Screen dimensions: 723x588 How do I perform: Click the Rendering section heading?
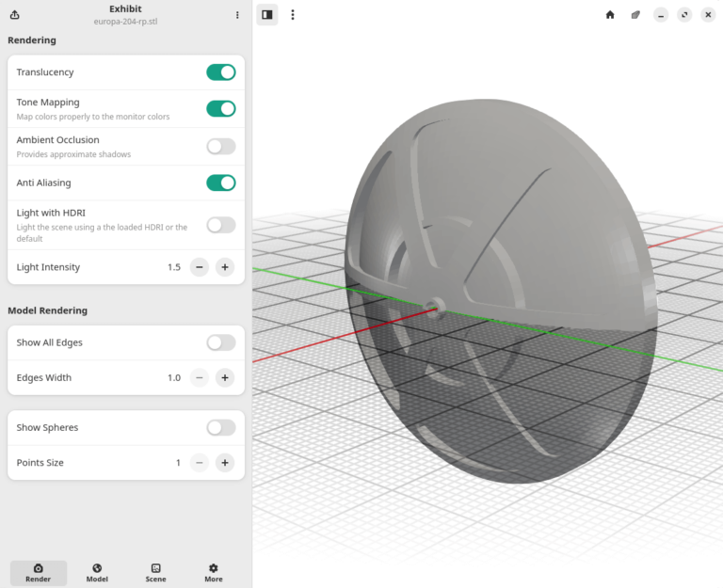click(x=32, y=40)
